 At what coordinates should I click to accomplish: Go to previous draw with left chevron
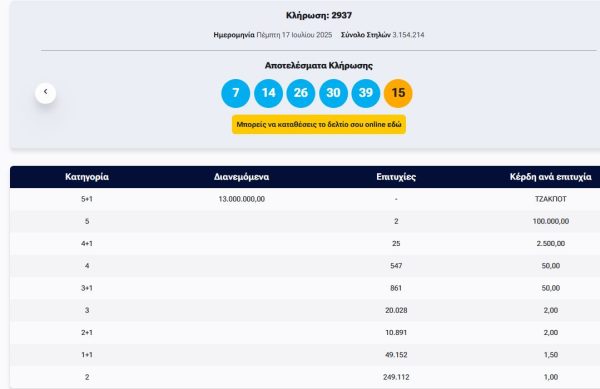click(x=46, y=93)
